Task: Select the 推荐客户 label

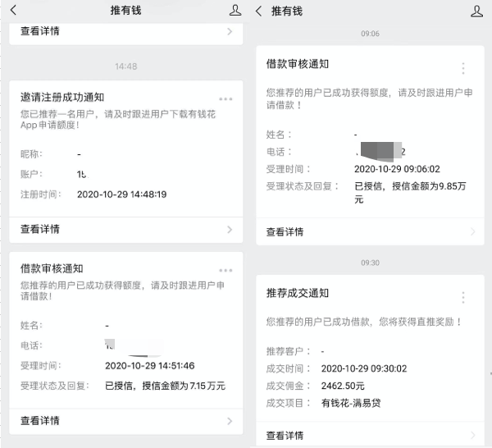Action: tap(288, 351)
